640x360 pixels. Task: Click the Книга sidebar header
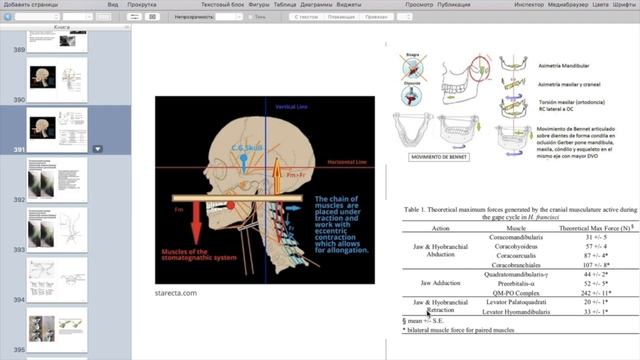point(62,27)
